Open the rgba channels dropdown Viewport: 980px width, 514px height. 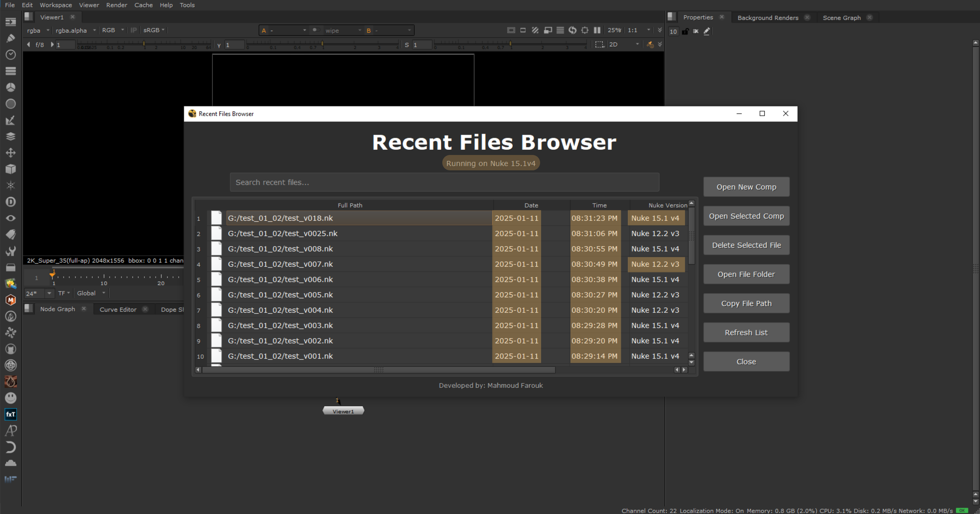click(x=38, y=30)
